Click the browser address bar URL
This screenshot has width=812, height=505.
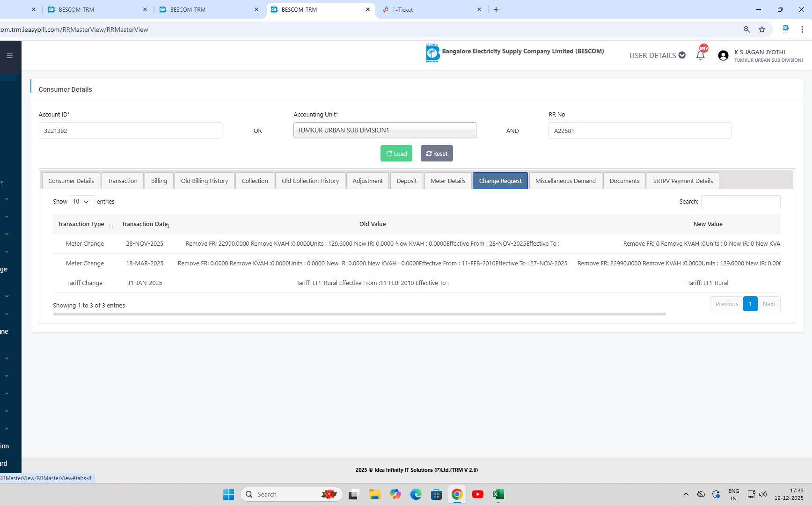pyautogui.click(x=74, y=29)
